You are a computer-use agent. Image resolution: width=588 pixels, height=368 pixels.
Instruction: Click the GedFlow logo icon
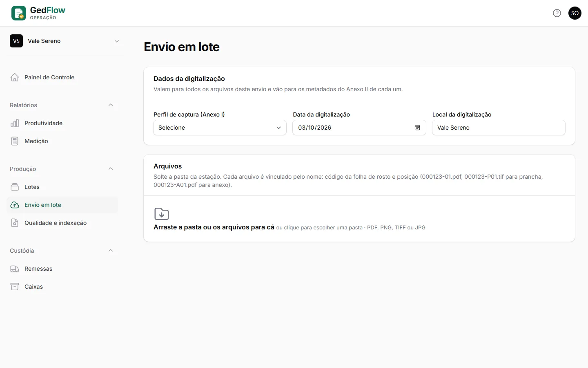(x=19, y=13)
